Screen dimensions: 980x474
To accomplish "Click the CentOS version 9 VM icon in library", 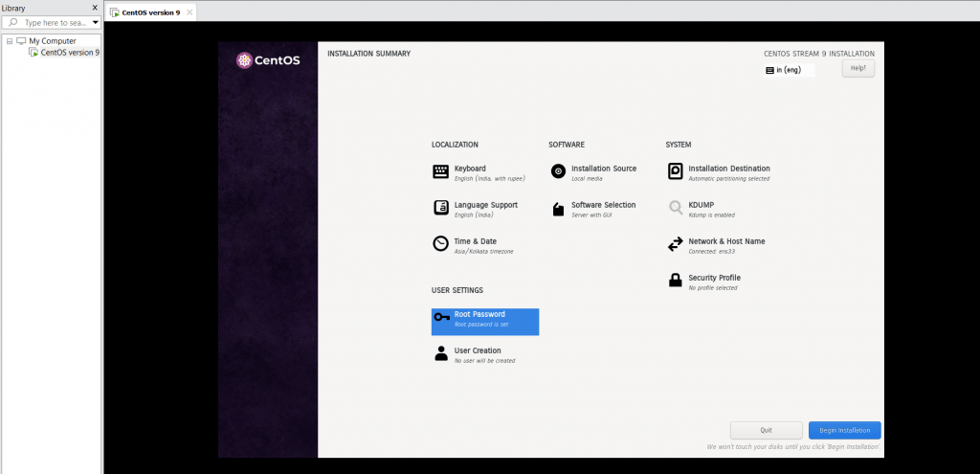I will (x=33, y=53).
